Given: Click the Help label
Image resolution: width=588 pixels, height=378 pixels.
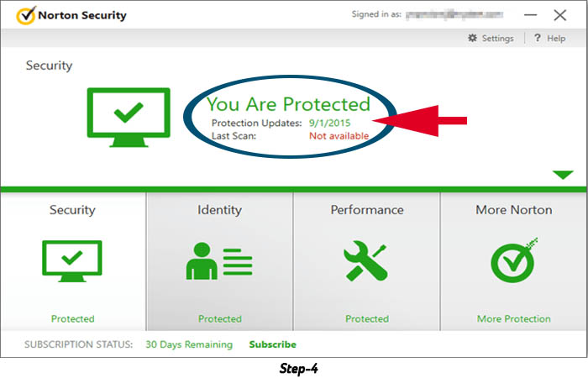Looking at the screenshot, I should coord(556,39).
